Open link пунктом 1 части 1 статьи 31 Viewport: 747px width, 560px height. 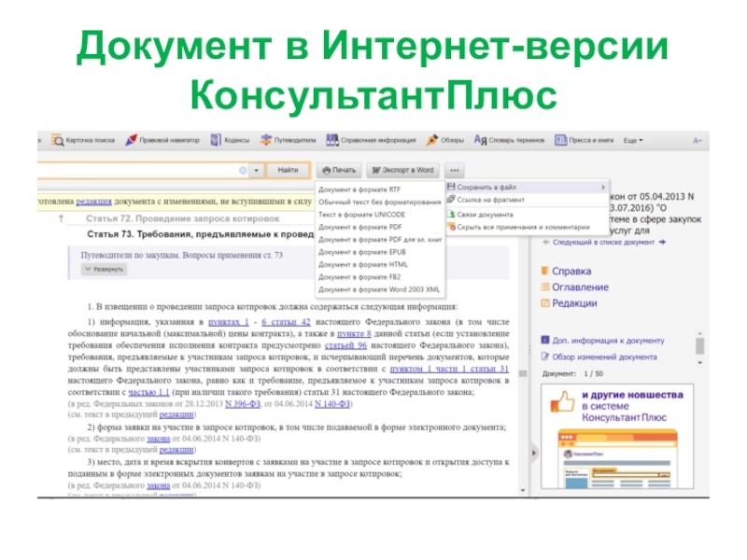pyautogui.click(x=449, y=369)
